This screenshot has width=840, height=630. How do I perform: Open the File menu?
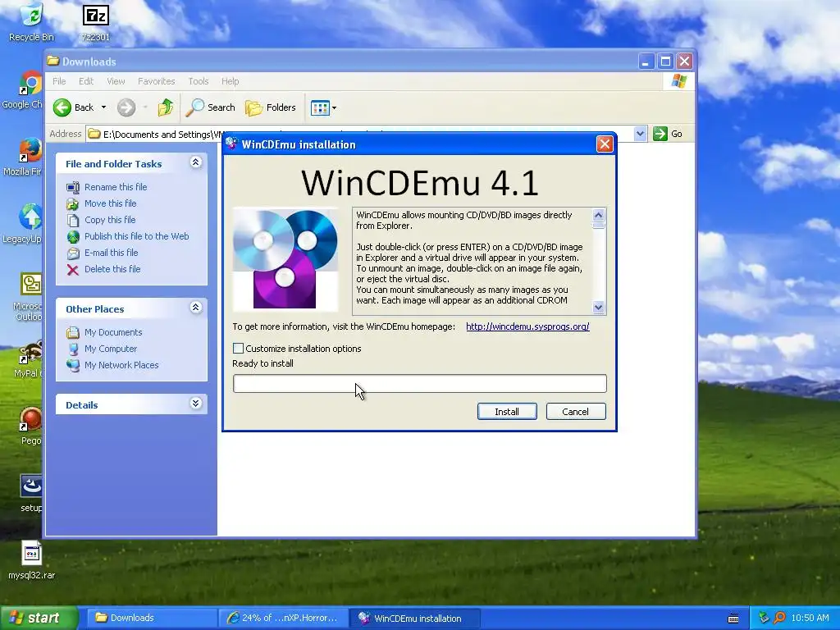59,81
